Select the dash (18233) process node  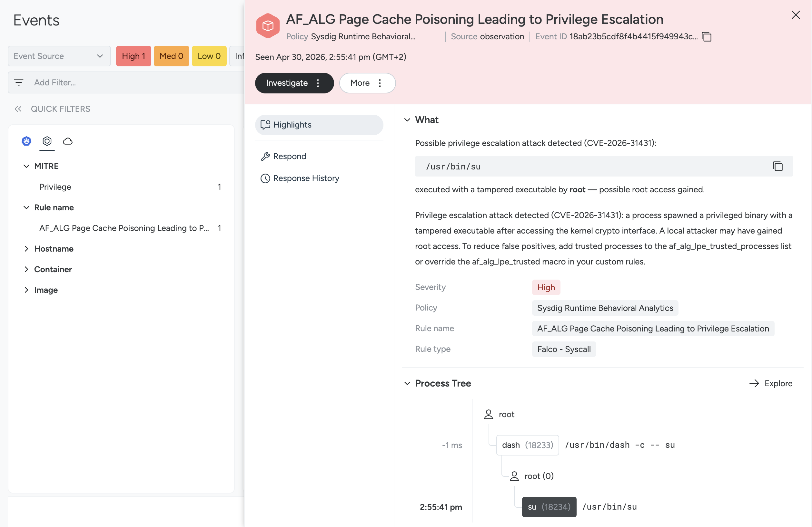coord(527,445)
